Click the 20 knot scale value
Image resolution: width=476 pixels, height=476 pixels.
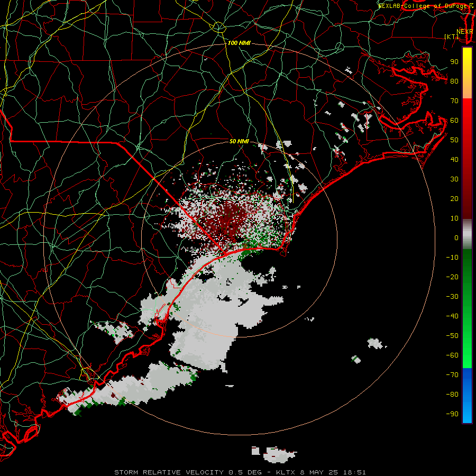pyautogui.click(x=454, y=199)
